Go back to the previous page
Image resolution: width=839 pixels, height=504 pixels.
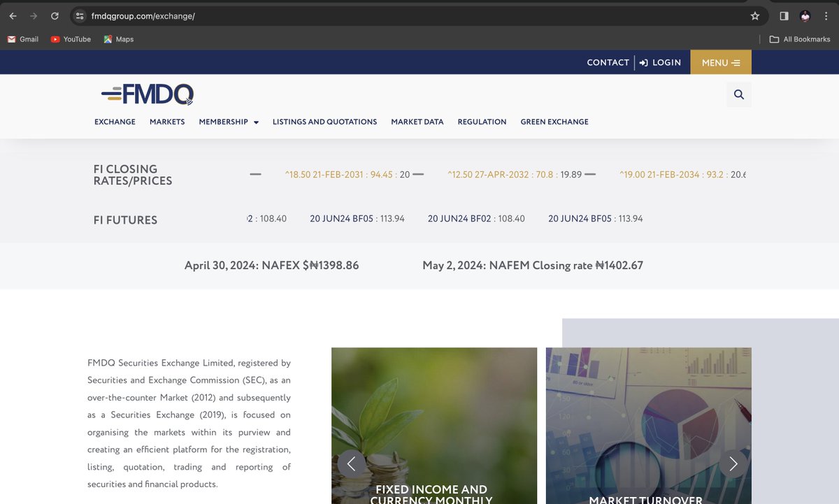pyautogui.click(x=13, y=16)
